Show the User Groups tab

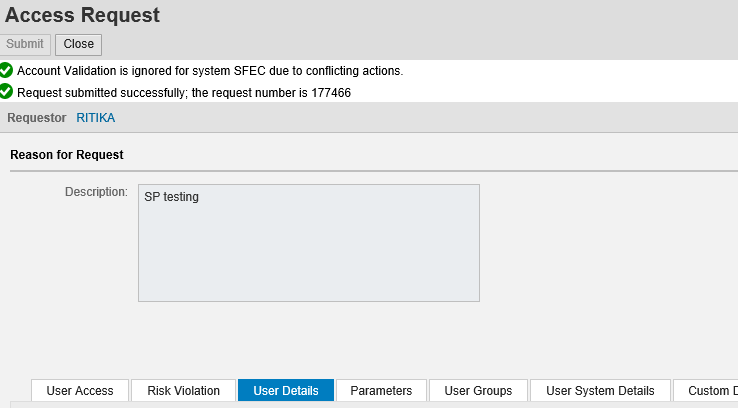coord(478,391)
